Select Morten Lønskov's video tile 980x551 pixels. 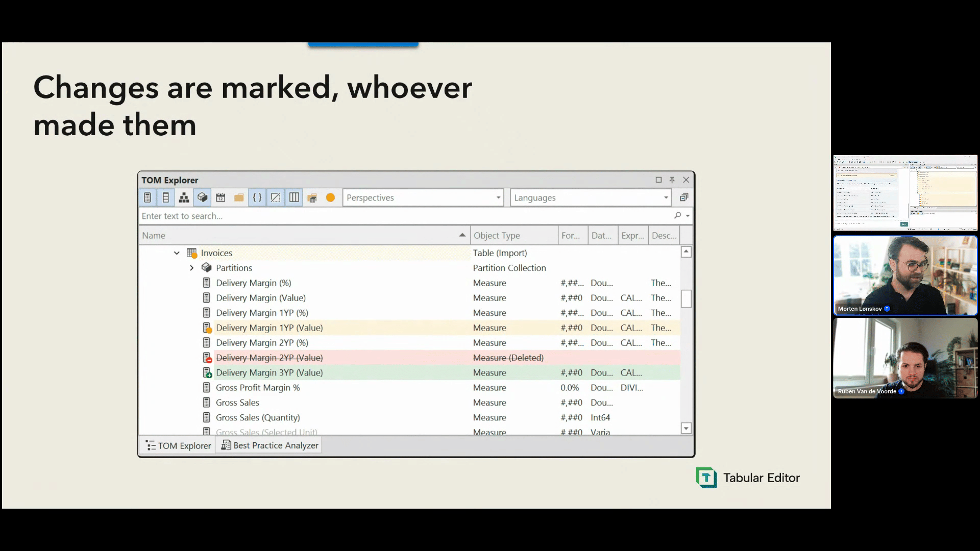[905, 275]
